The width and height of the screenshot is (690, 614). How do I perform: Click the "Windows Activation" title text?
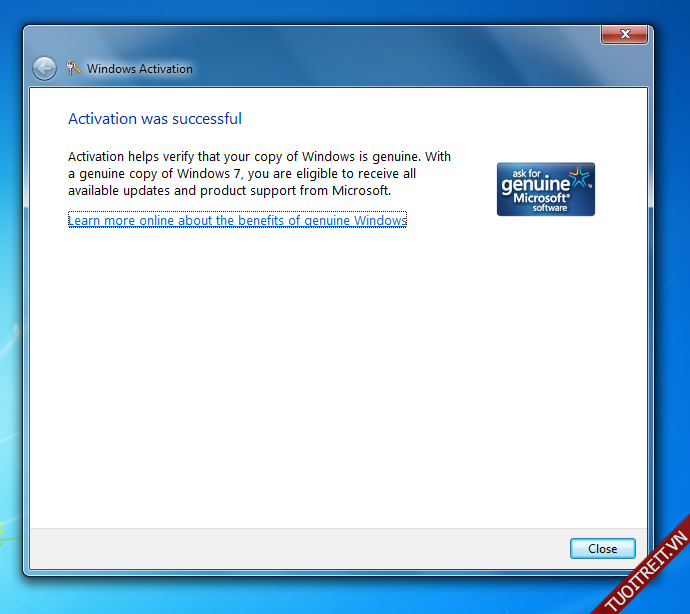click(x=139, y=69)
